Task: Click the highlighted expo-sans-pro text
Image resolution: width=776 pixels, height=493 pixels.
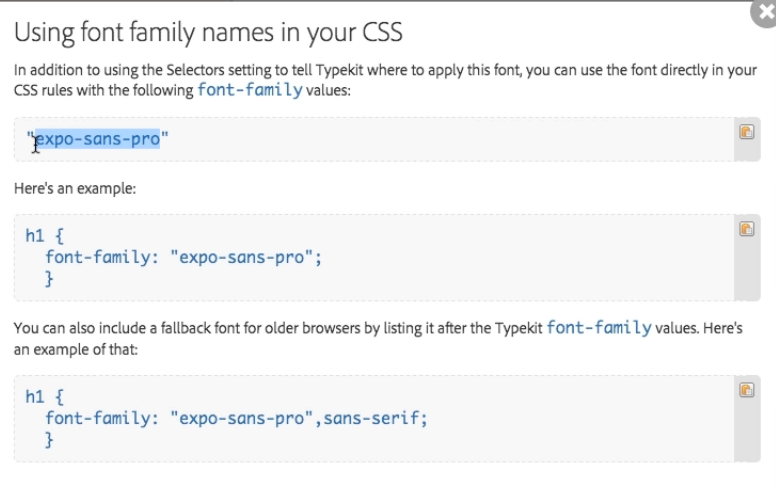Action: pyautogui.click(x=98, y=139)
